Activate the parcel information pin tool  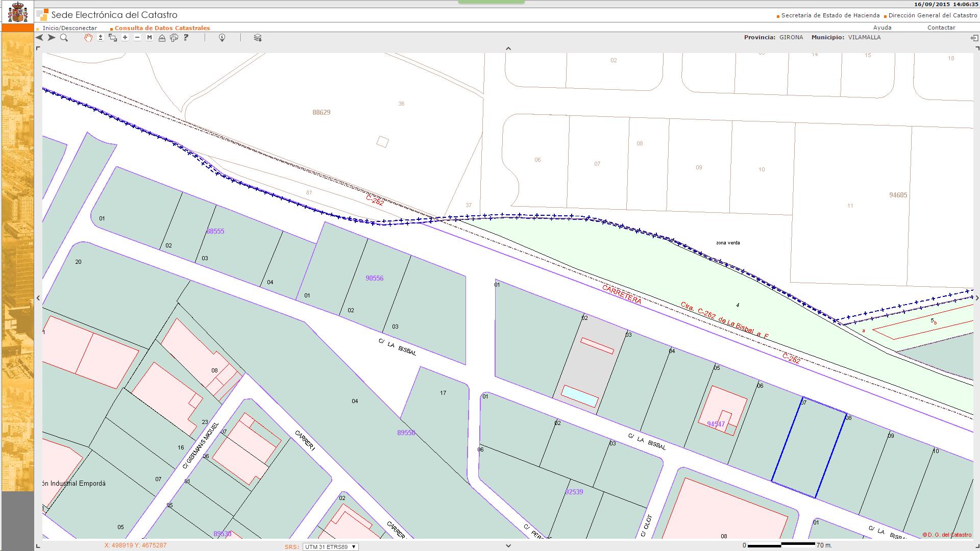[222, 38]
